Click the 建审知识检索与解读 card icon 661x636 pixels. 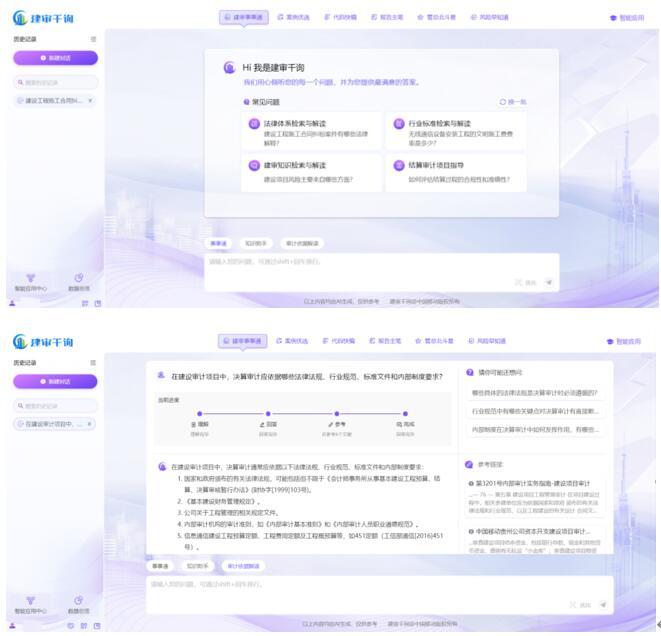(x=254, y=165)
